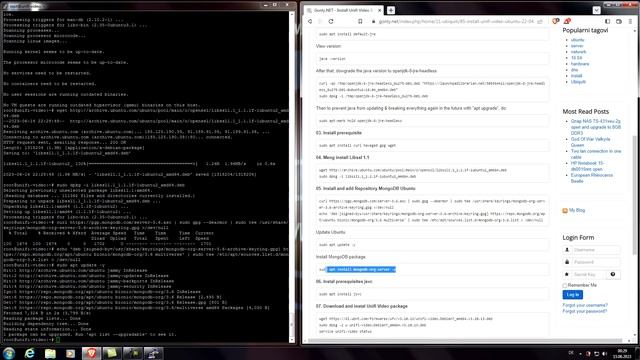Open the Qnap NAS TS-431xeu post link
The image size is (640, 360).
pyautogui.click(x=596, y=127)
